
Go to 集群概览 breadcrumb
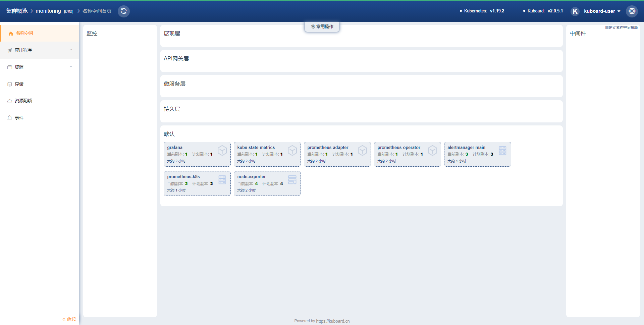[x=17, y=11]
